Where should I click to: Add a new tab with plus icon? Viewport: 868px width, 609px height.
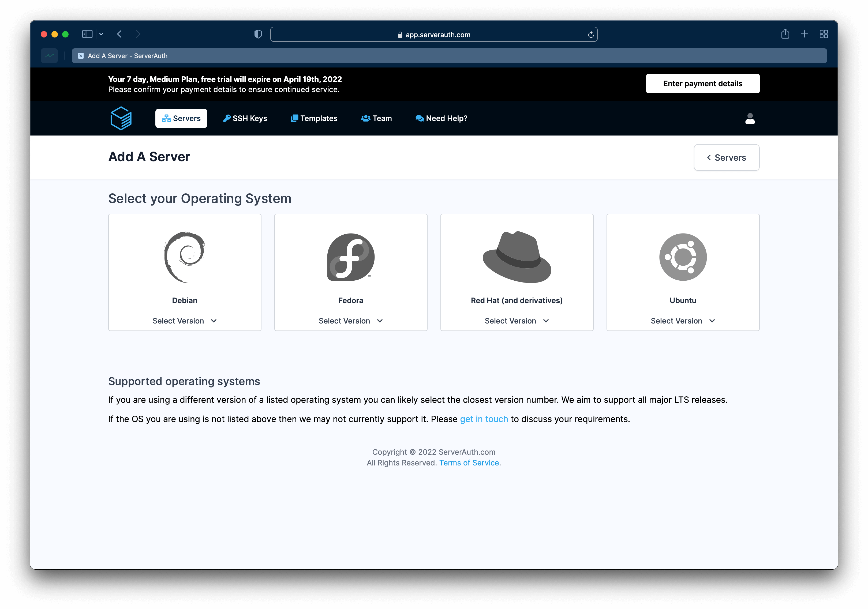tap(805, 34)
